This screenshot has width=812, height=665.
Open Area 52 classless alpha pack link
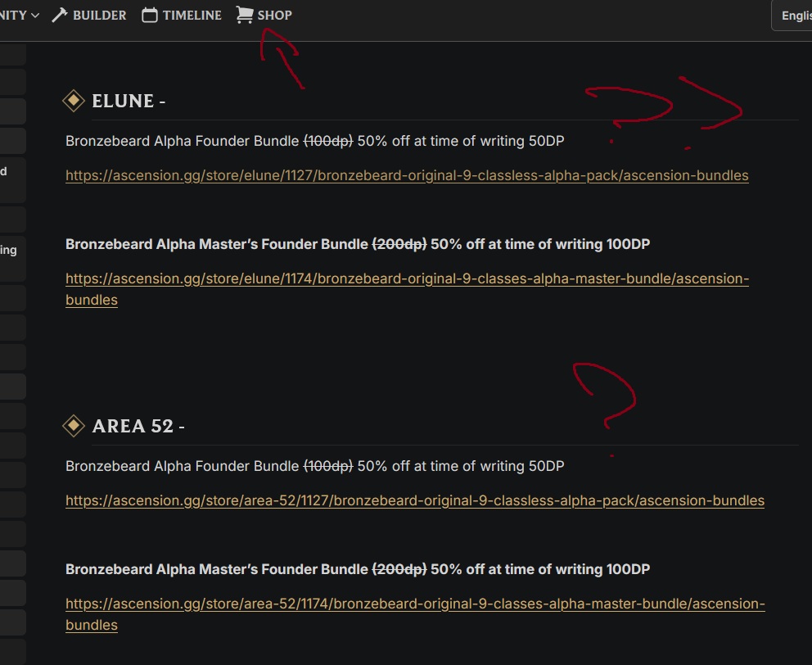(x=415, y=500)
